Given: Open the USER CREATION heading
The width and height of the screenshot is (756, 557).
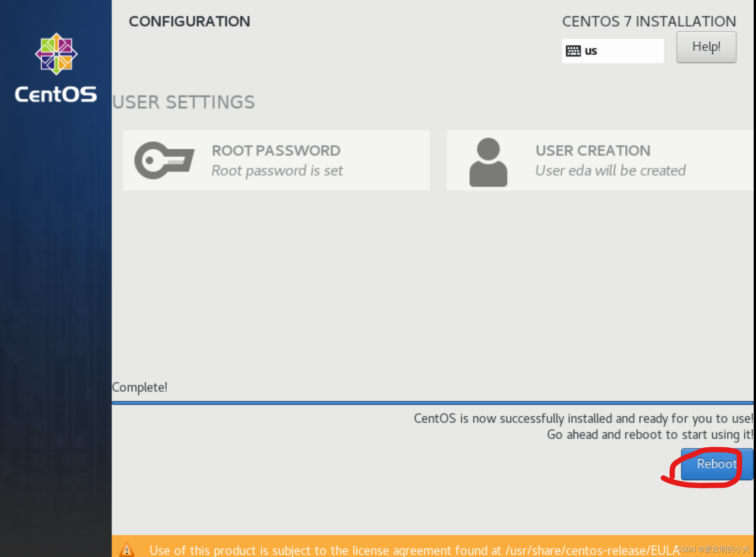Looking at the screenshot, I should [593, 151].
